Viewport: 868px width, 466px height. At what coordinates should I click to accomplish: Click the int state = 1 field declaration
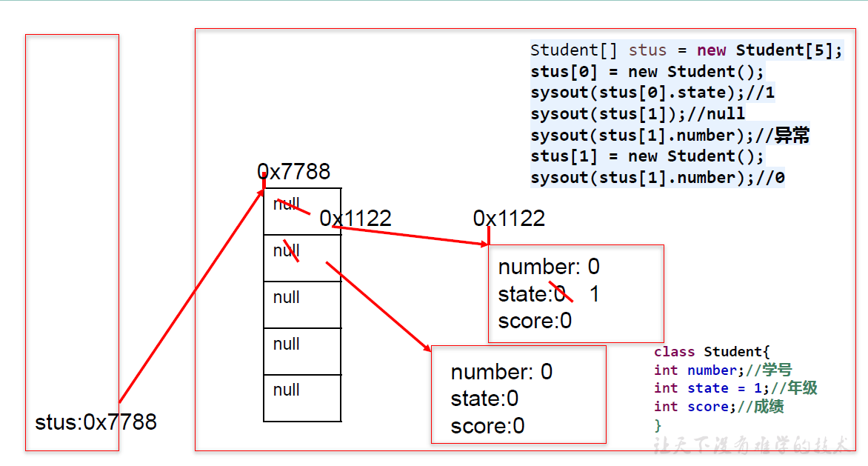tap(735, 388)
